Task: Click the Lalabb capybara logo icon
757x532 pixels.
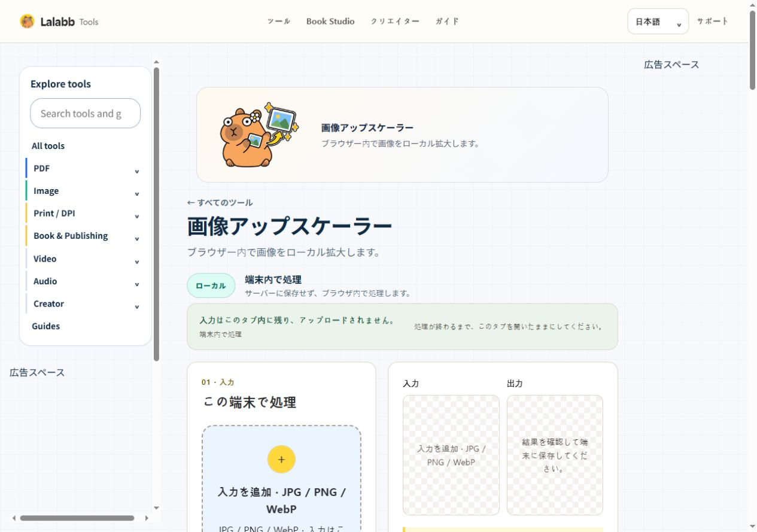Action: [x=27, y=22]
